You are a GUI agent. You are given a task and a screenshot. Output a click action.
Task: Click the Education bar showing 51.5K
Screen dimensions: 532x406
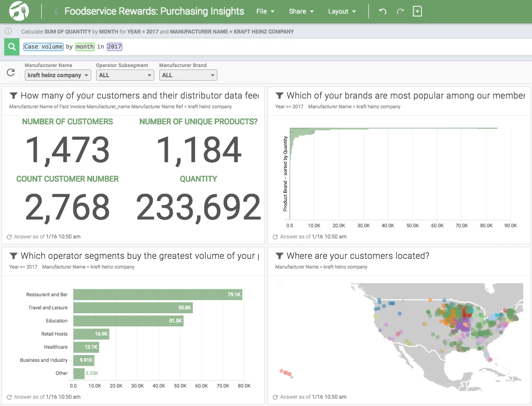128,321
